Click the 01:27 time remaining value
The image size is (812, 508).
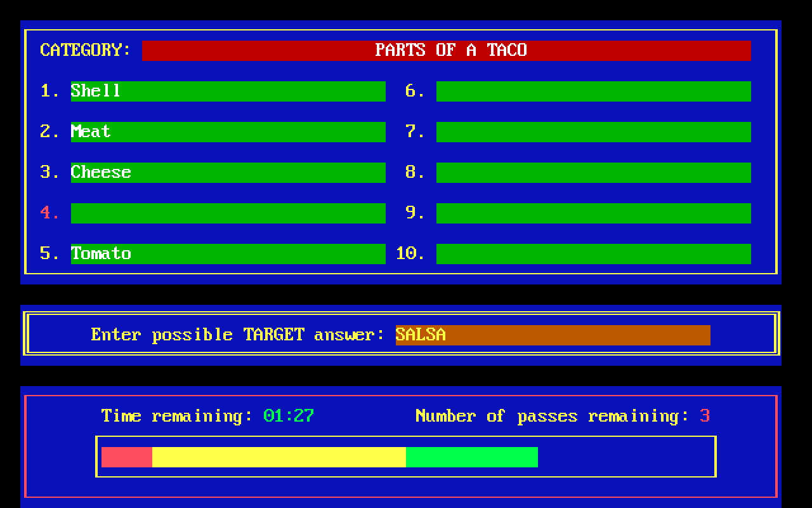289,416
